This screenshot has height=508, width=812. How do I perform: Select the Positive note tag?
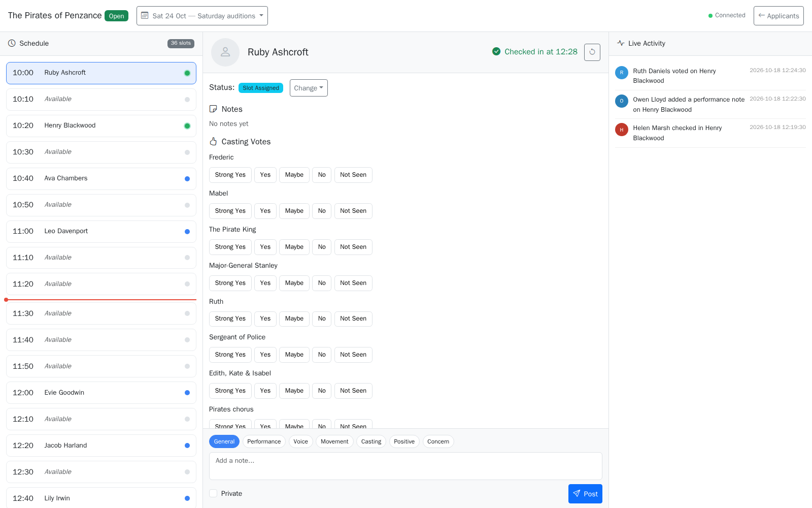pos(404,441)
